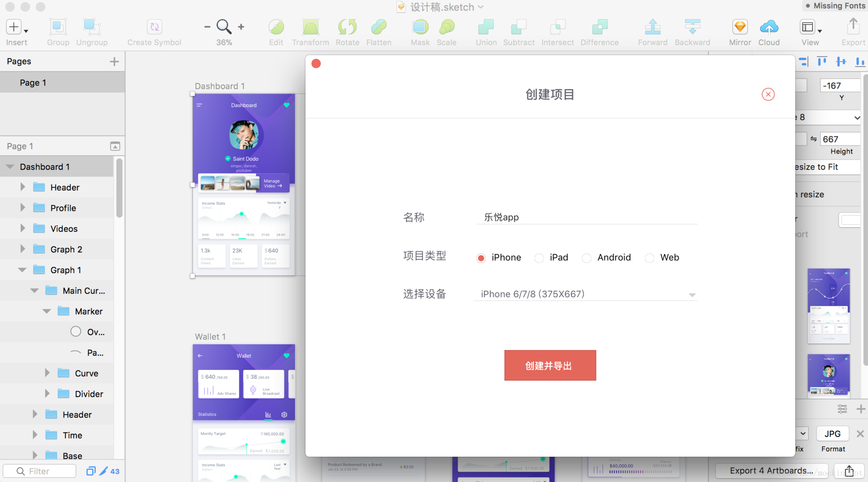
Task: Move layer Backward
Action: (693, 27)
